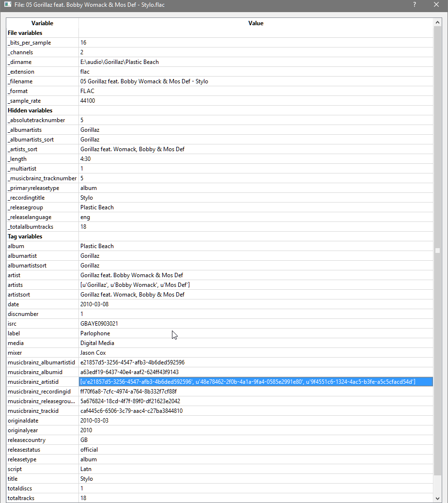448x503 pixels.
Task: Click the musicbrainz_albumid value
Action: 129,372
